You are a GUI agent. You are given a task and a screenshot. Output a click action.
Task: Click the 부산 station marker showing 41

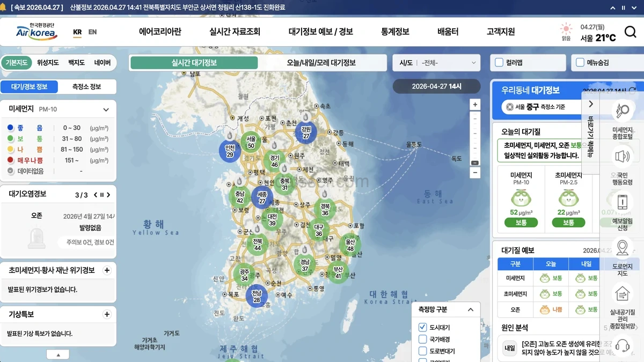pyautogui.click(x=338, y=272)
